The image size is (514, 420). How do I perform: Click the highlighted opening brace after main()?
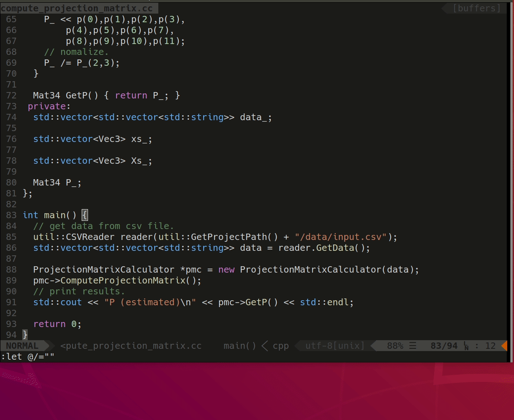(x=84, y=215)
